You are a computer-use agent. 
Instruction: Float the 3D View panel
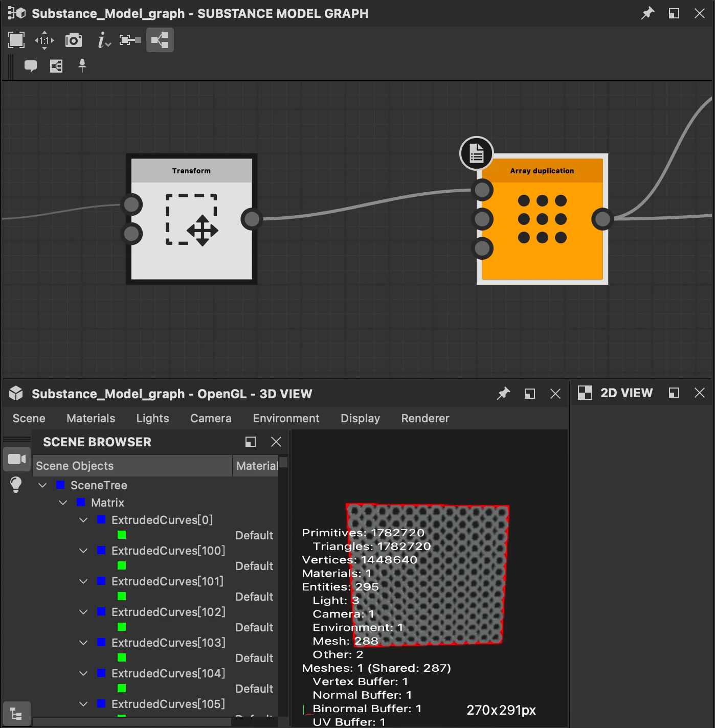tap(530, 394)
